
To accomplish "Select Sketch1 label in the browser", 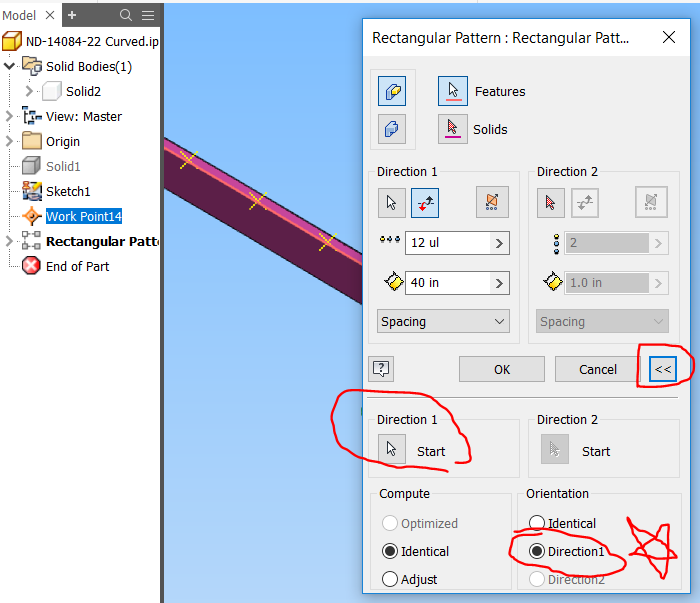I will tap(68, 191).
